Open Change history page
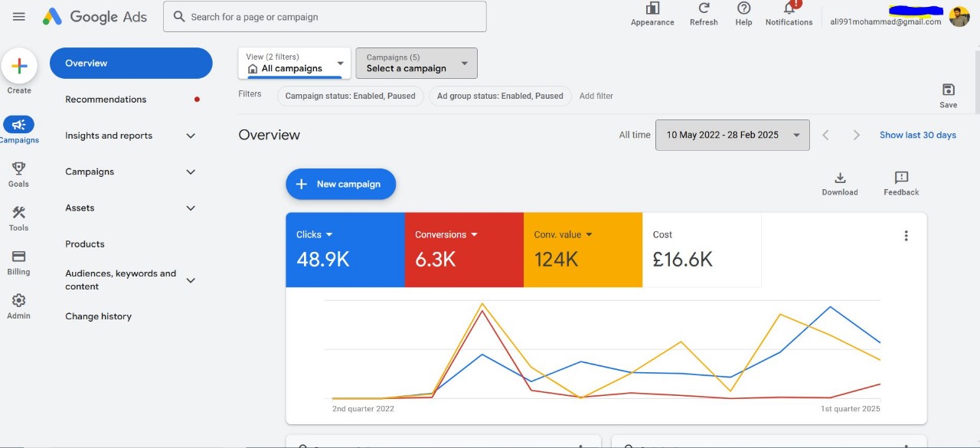The width and height of the screenshot is (980, 448). [x=98, y=316]
